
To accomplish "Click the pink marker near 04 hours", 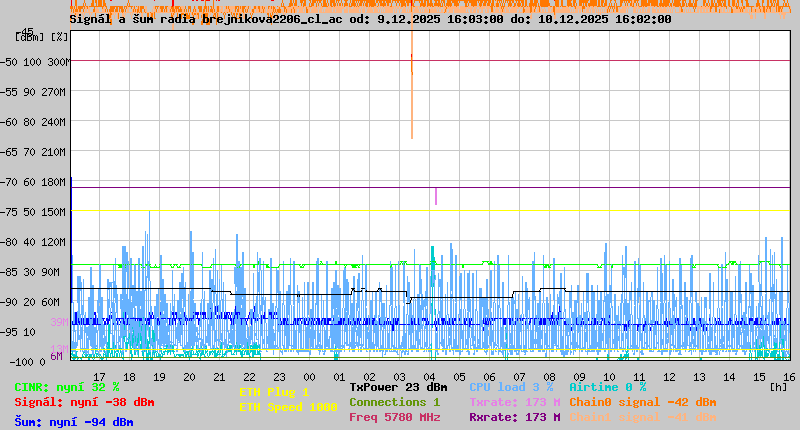I will click(x=436, y=196).
